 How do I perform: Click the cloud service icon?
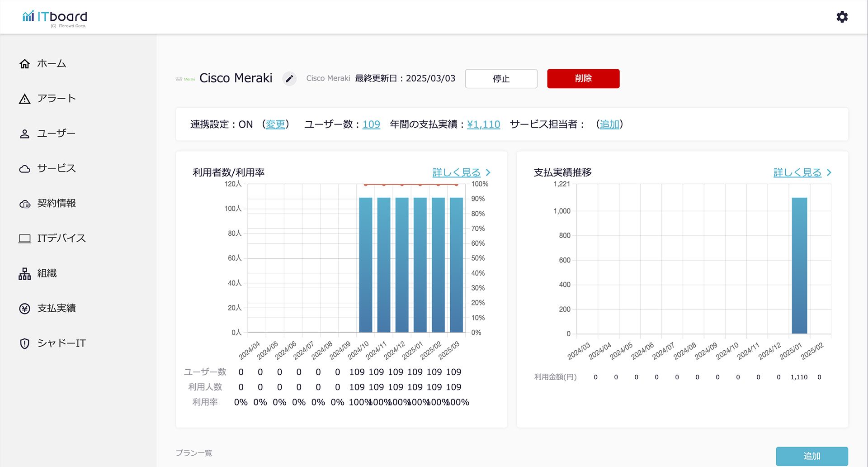[25, 169]
